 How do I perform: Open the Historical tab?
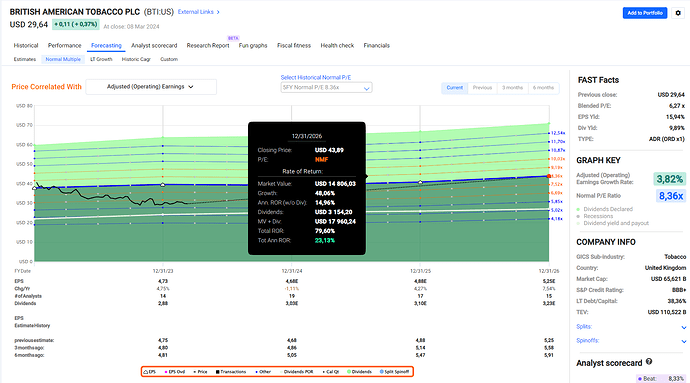click(26, 45)
